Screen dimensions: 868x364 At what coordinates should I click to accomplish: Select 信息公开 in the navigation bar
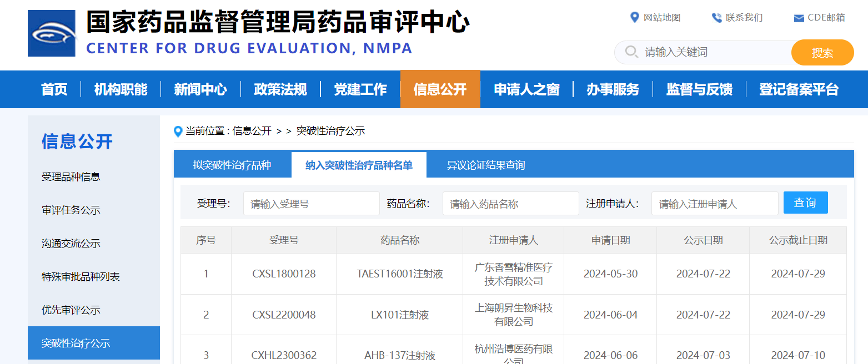pos(440,89)
